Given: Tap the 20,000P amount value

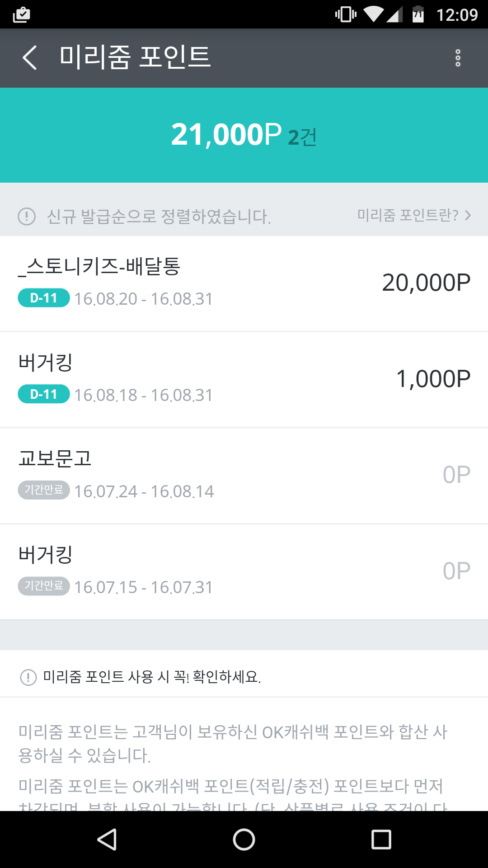Looking at the screenshot, I should (426, 283).
